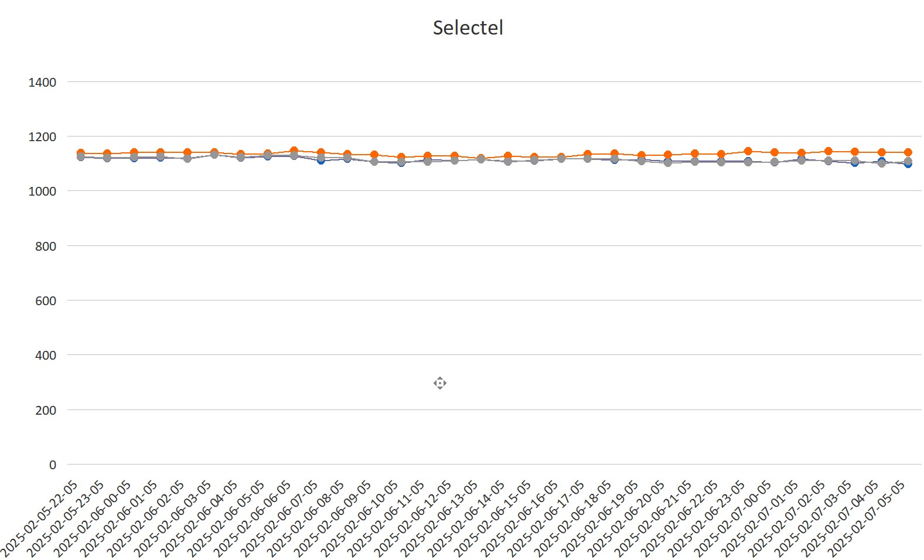Select the 1400 y-axis label
This screenshot has width=924, height=560.
tap(42, 83)
